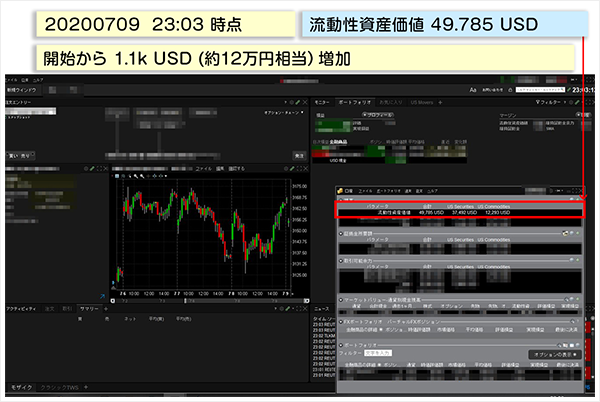600x402 pixels.
Task: Click the 買い 売り order button
Action: click(x=20, y=155)
